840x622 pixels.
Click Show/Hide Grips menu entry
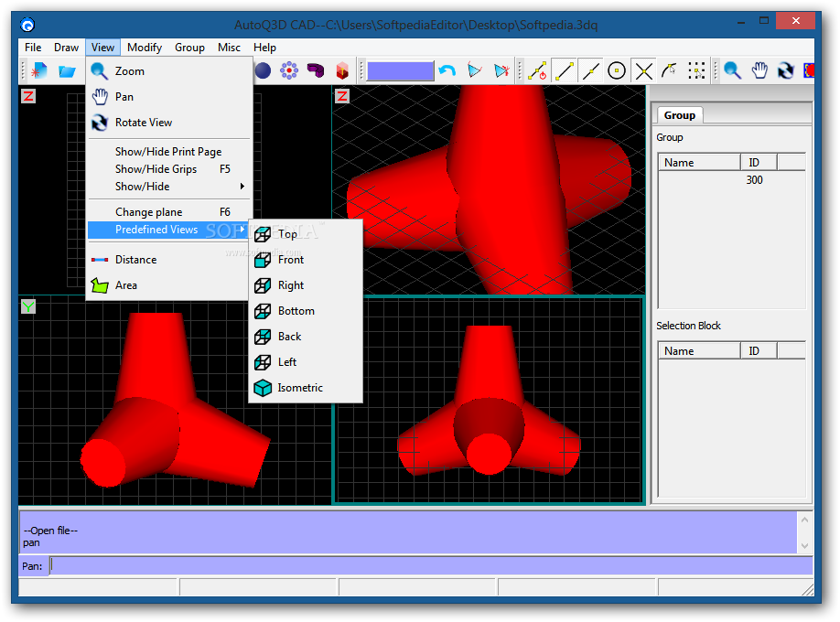click(168, 169)
